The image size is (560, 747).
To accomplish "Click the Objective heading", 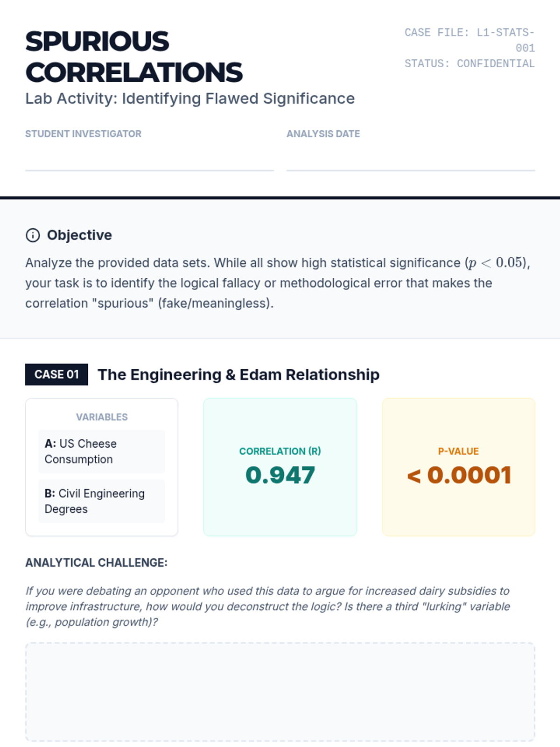I will tap(79, 235).
